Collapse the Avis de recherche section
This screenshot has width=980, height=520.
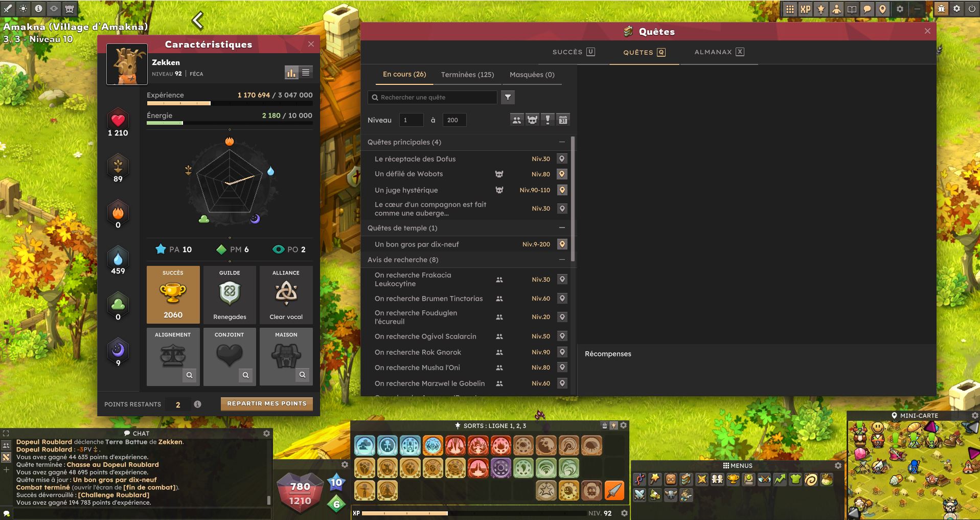click(x=562, y=260)
